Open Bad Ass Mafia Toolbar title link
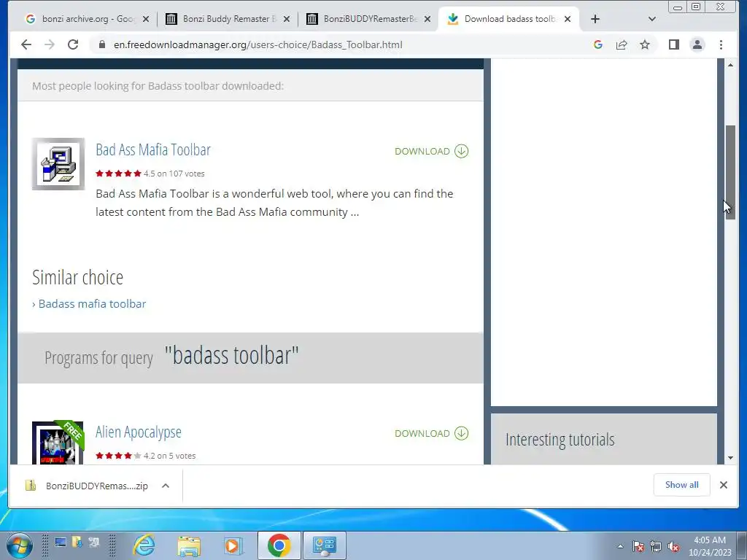The width and height of the screenshot is (747, 560). coord(153,150)
